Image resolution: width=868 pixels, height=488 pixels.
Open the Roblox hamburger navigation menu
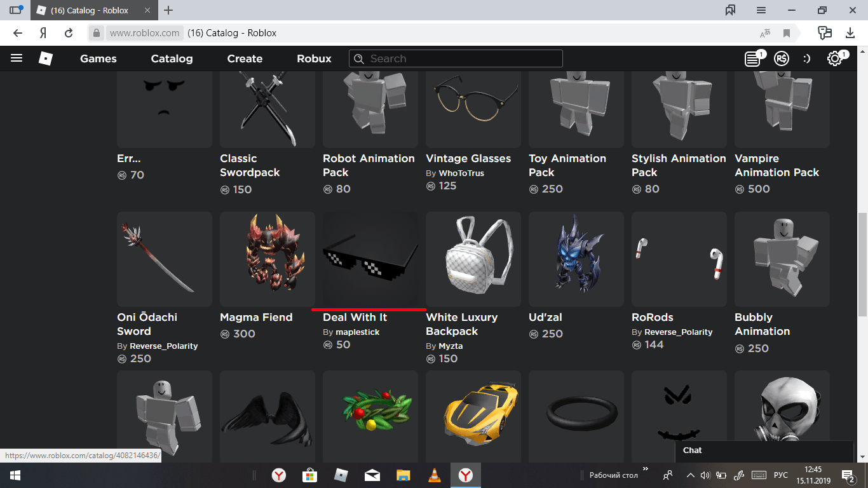17,58
